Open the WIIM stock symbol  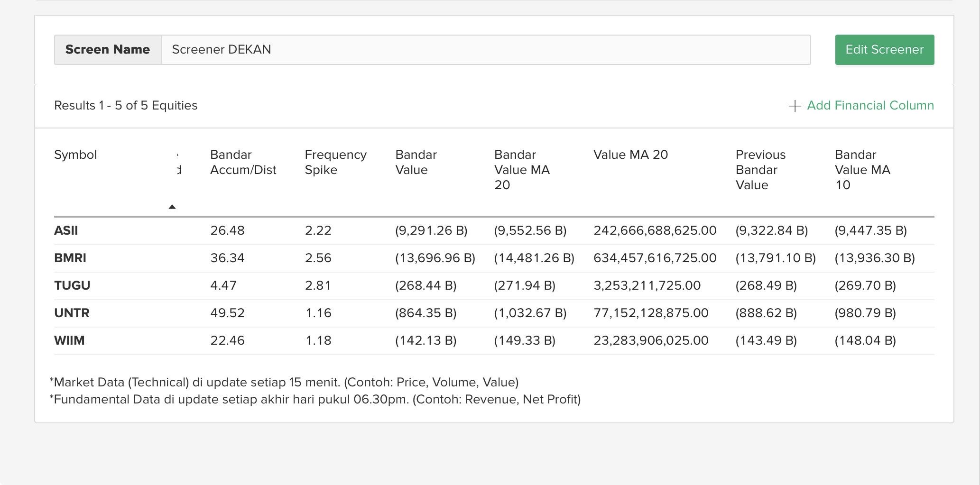(69, 340)
